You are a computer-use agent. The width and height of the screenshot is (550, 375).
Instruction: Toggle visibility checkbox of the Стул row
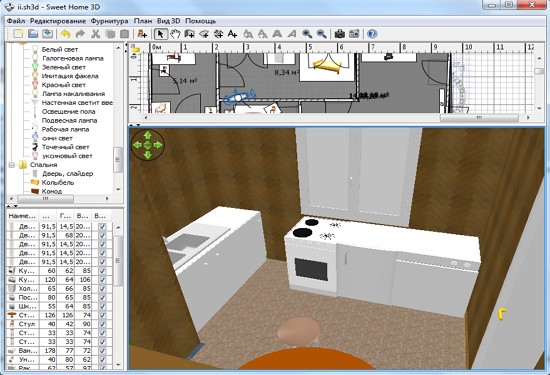[x=102, y=324]
